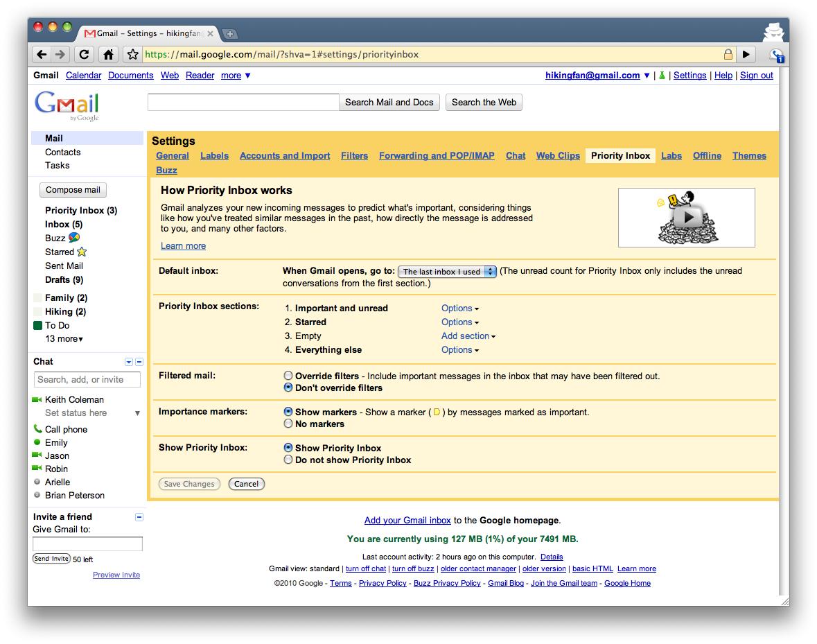Open the default inbox dropdown menu
Screen dimensions: 817x644
tap(447, 271)
